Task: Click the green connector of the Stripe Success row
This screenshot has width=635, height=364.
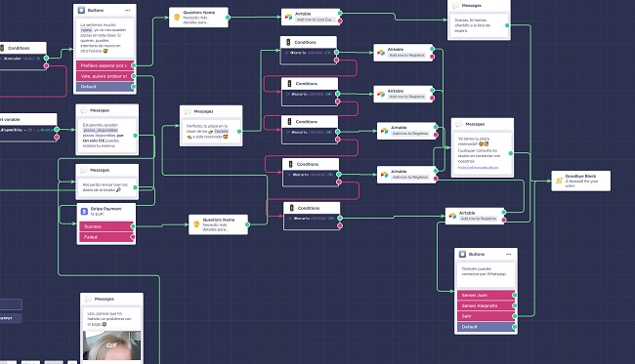Action: 133,226
